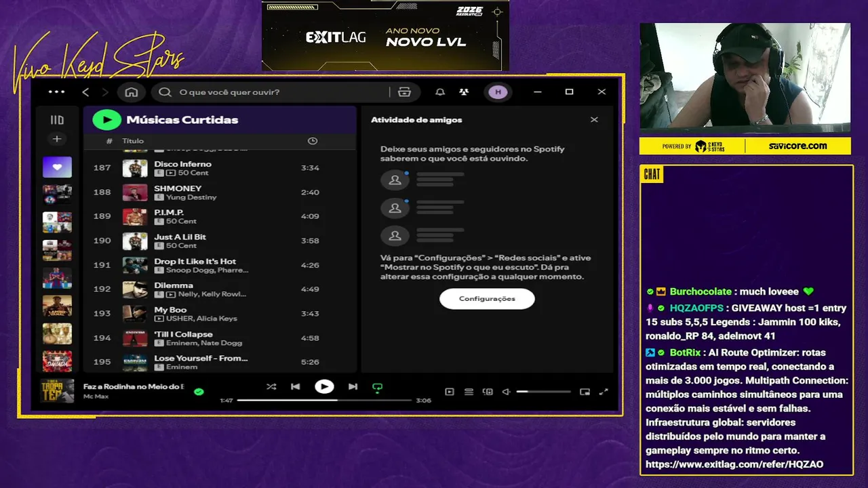The image size is (868, 488).
Task: Toggle shuffle playback
Action: pyautogui.click(x=271, y=387)
